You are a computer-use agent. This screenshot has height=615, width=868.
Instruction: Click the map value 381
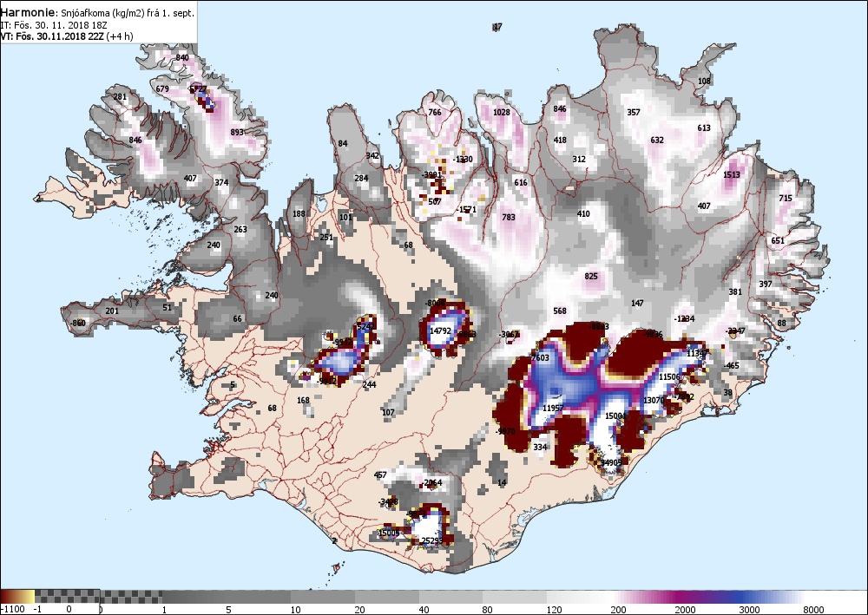pyautogui.click(x=735, y=292)
